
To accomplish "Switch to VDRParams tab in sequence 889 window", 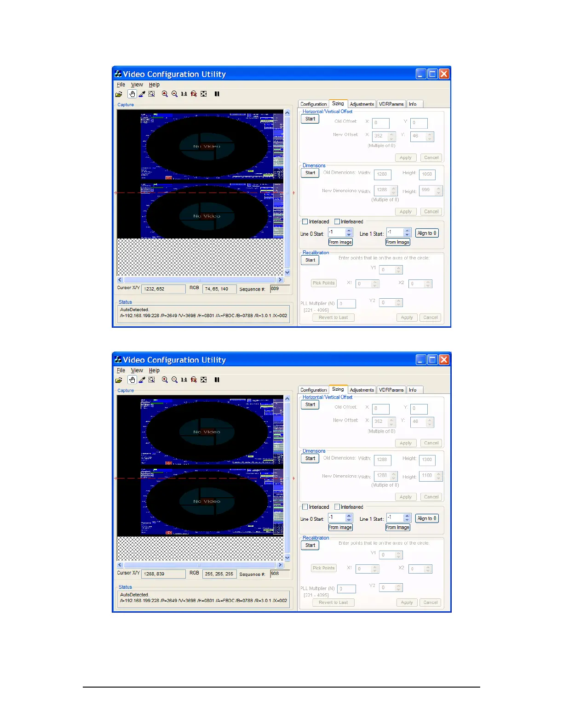I will coord(391,104).
